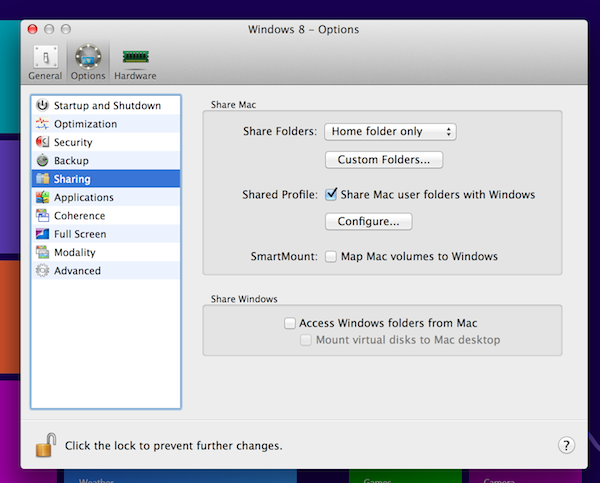Select Security in the sidebar list
Image resolution: width=600 pixels, height=483 pixels.
[106, 142]
